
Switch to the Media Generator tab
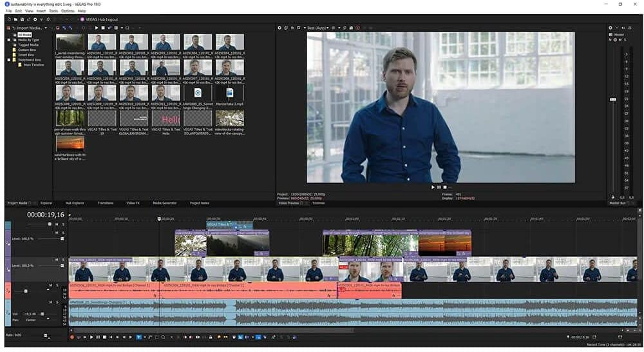[164, 202]
